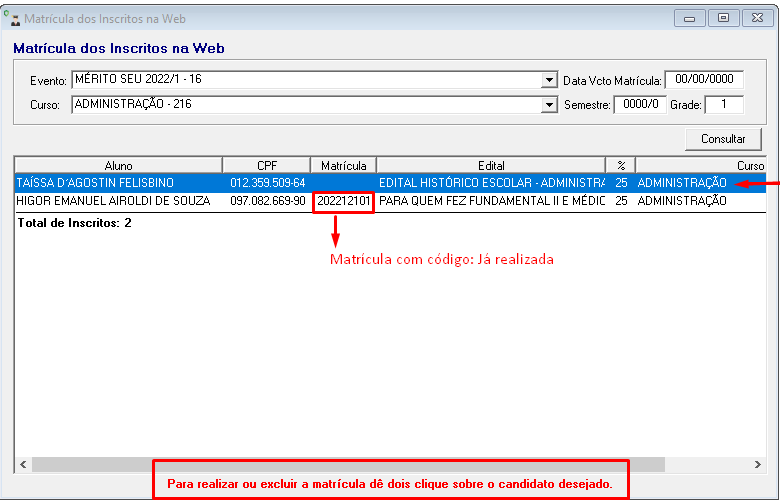Minimize the Matrícula dos Inscritos window
This screenshot has width=780, height=501.
[689, 18]
